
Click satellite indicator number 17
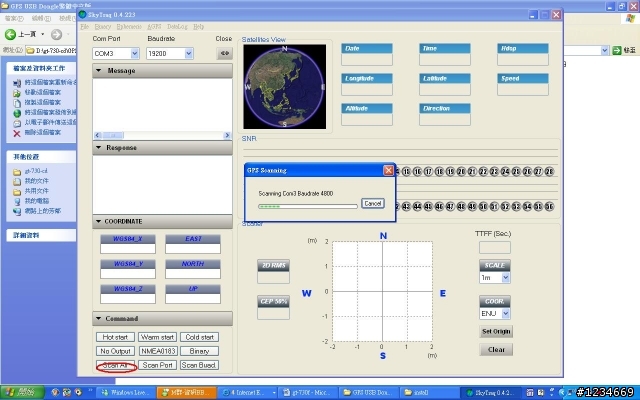428,172
